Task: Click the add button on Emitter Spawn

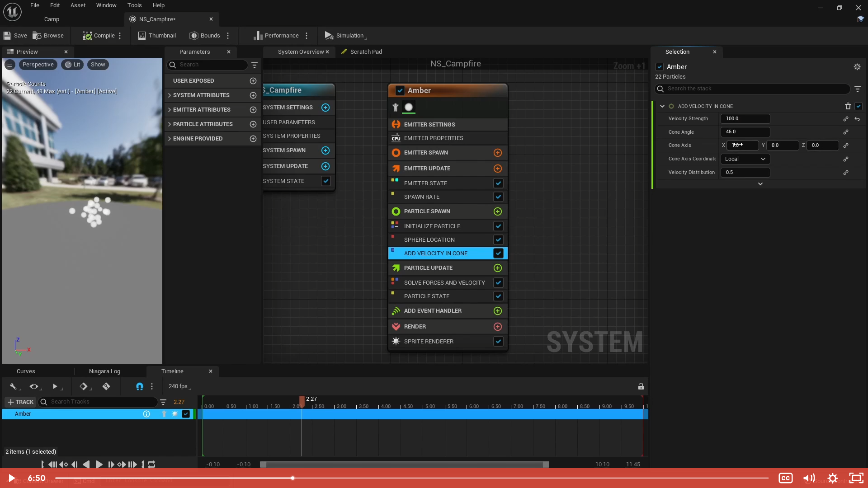Action: 497,153
